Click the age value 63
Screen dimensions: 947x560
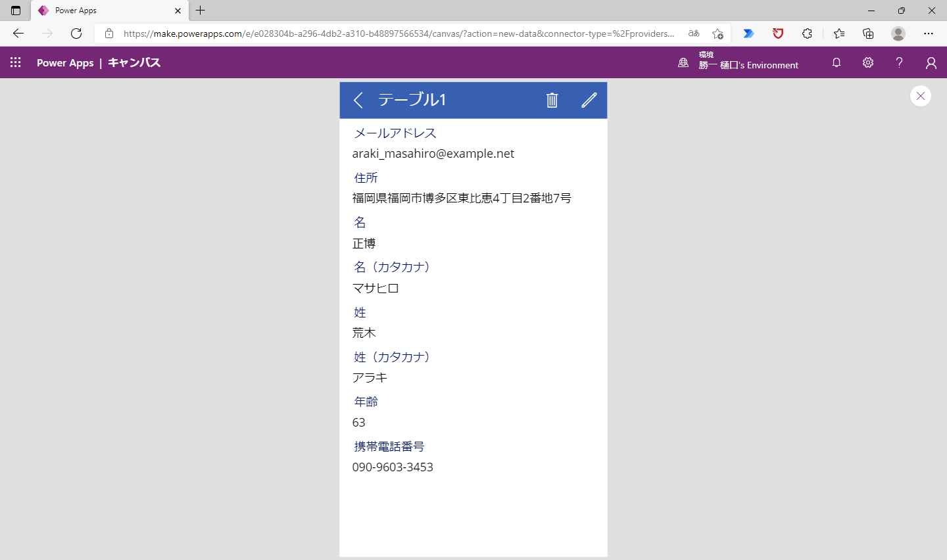(x=358, y=423)
